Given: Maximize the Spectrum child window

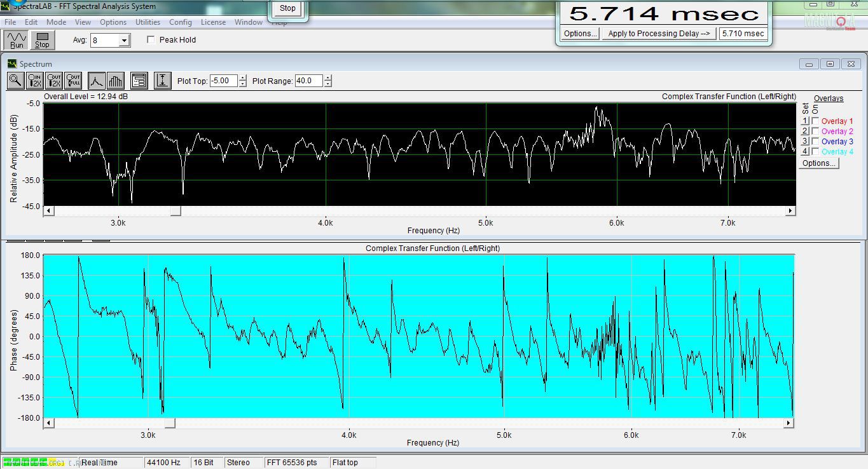Looking at the screenshot, I should [x=830, y=64].
